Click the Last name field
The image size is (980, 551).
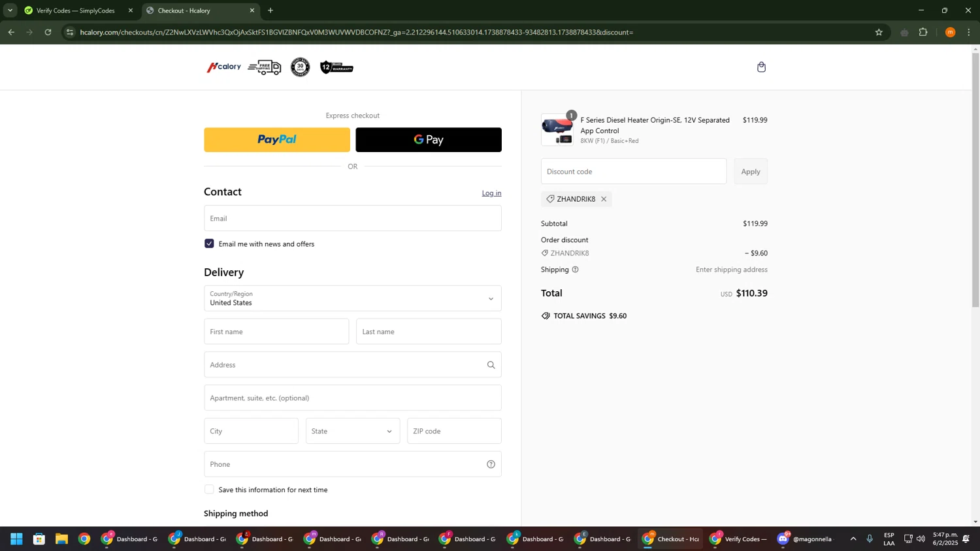pos(429,332)
